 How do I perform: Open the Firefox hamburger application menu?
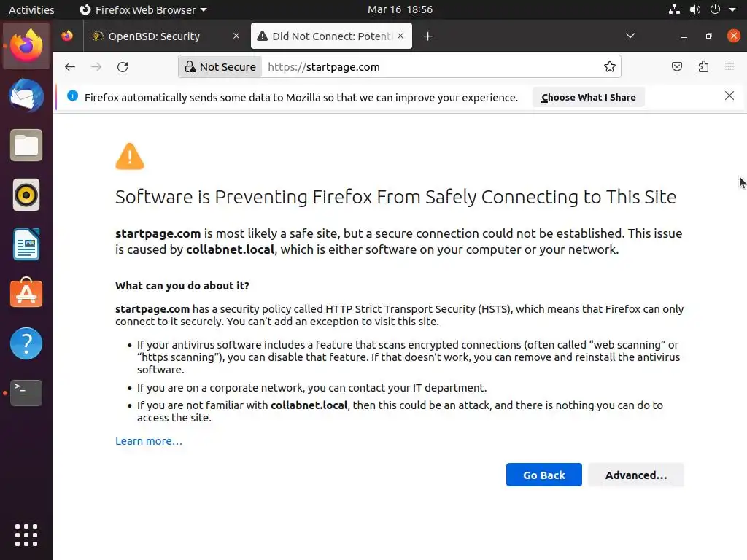[x=729, y=66]
